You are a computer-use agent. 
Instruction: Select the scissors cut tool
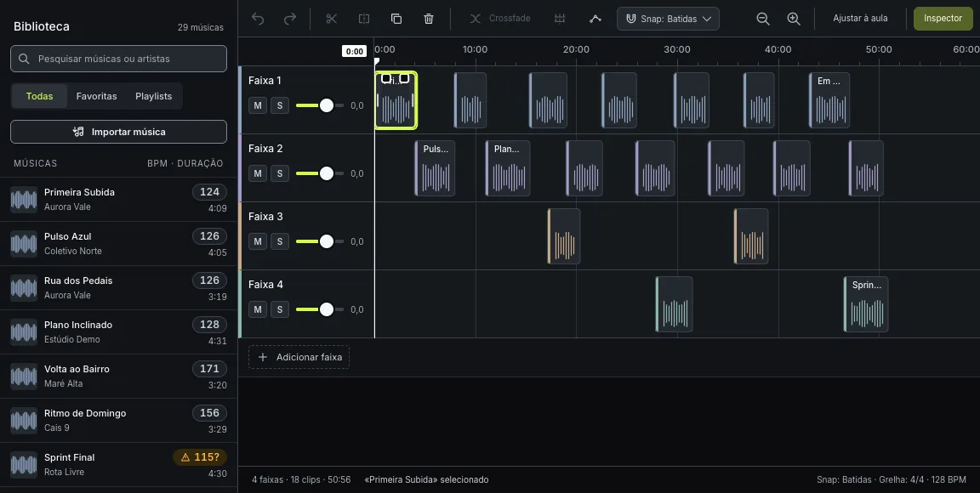click(x=332, y=19)
